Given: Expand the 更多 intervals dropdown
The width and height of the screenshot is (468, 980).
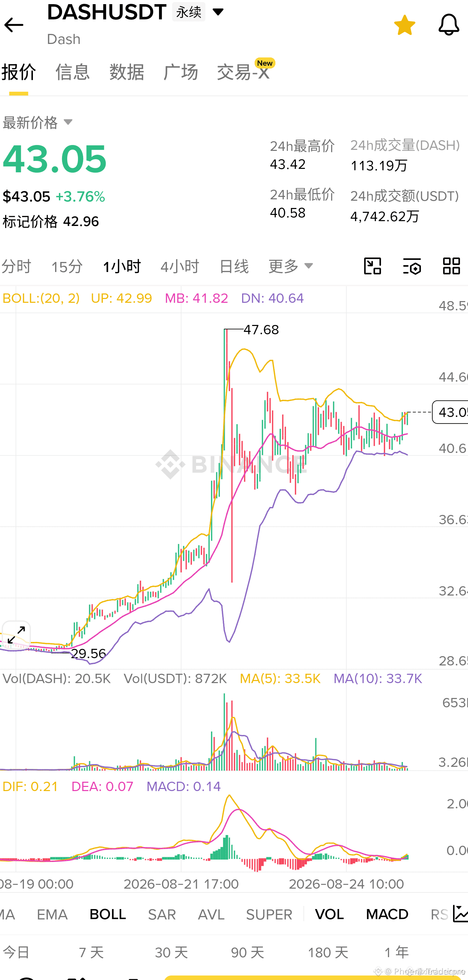Looking at the screenshot, I should (x=291, y=266).
